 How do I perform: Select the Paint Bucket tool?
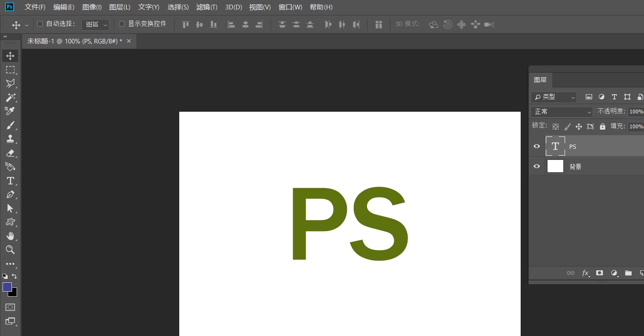click(x=10, y=167)
